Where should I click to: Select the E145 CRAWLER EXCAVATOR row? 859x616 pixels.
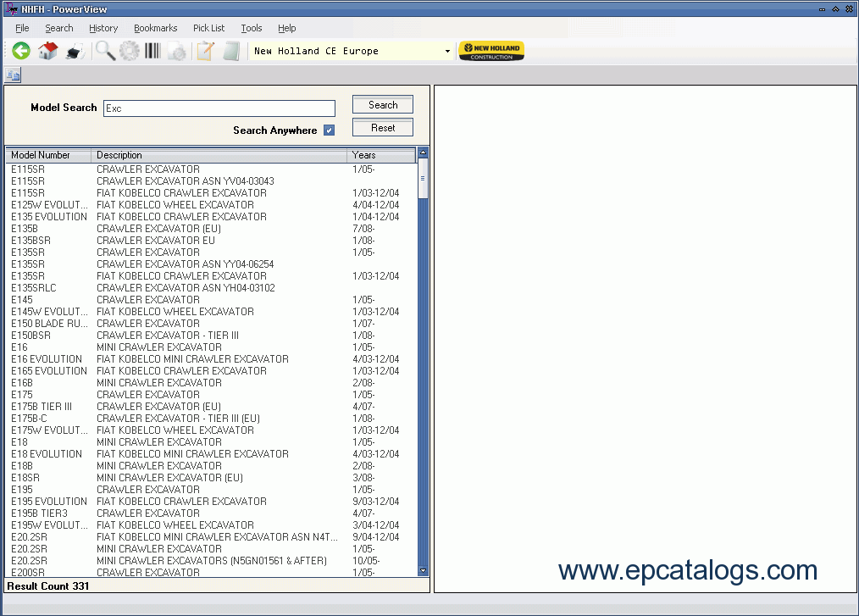[211, 300]
